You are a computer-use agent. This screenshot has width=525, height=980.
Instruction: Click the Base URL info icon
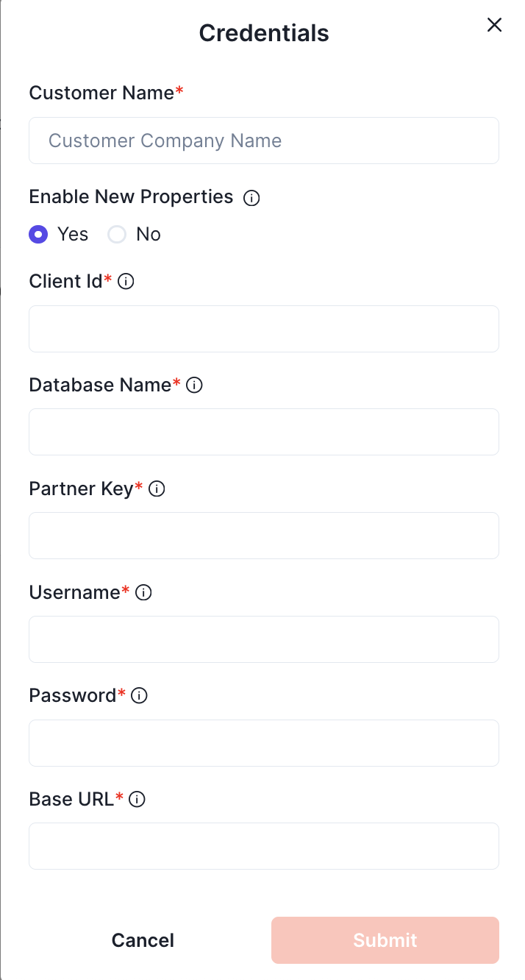pyautogui.click(x=137, y=799)
